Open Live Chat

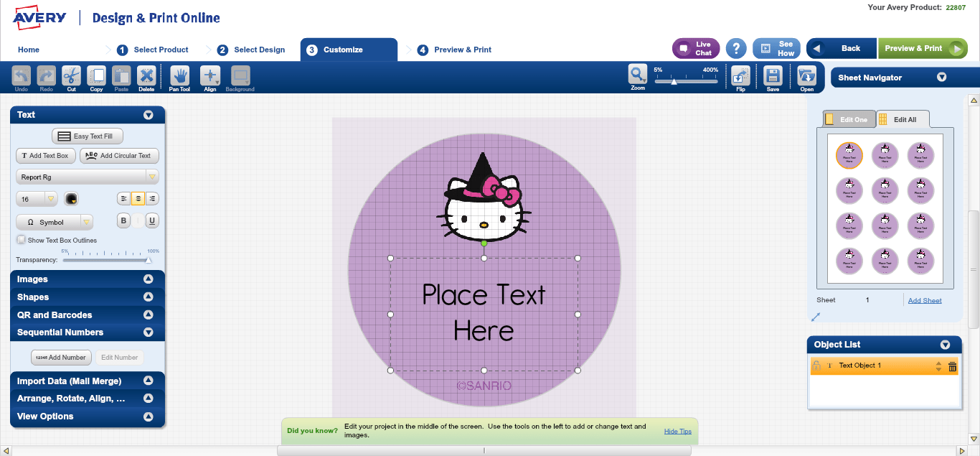(x=696, y=48)
